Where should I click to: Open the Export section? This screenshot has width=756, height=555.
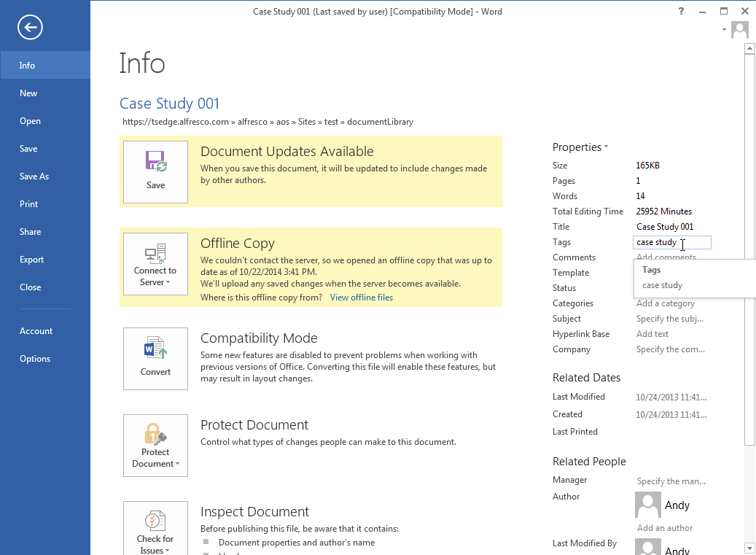[31, 259]
